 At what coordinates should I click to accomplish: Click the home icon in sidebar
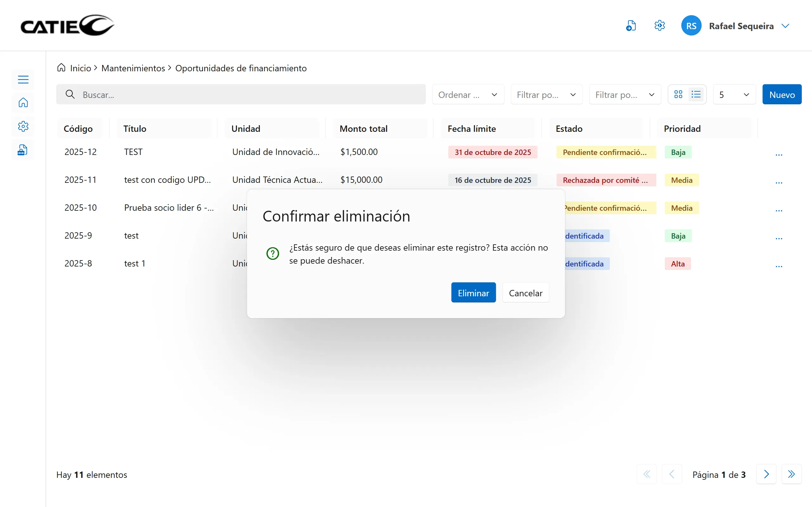pos(23,103)
